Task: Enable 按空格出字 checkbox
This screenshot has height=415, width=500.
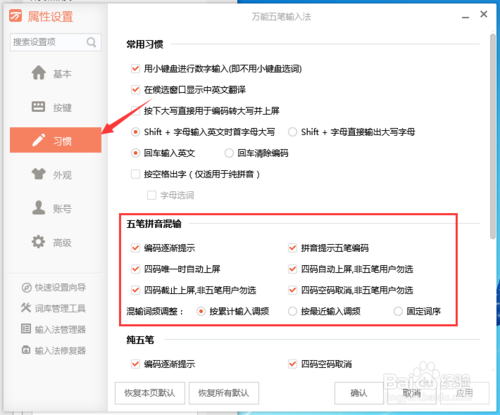Action: pos(135,174)
